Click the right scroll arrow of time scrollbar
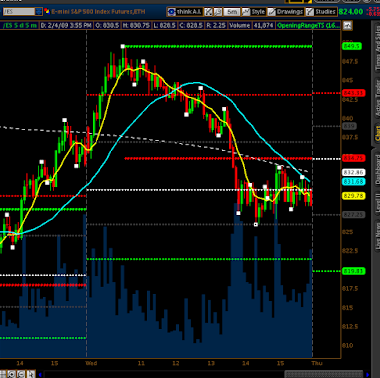 (x=368, y=375)
